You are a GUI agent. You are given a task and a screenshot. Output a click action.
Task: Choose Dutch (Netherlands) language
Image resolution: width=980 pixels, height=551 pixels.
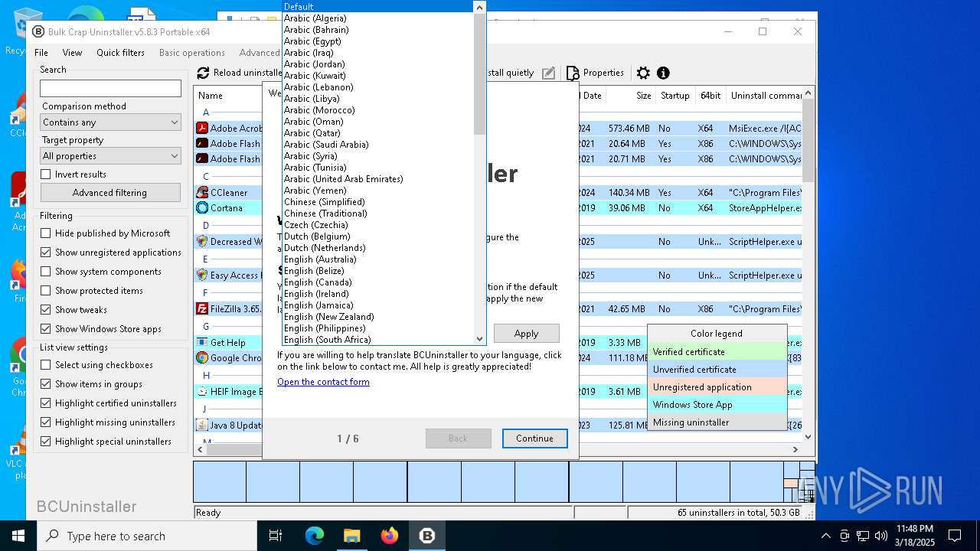378,248
